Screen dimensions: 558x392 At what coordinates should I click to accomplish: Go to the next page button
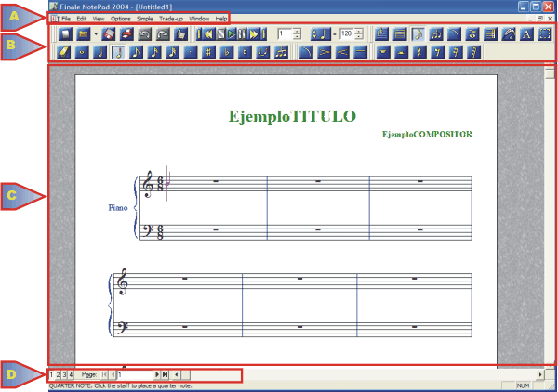156,373
